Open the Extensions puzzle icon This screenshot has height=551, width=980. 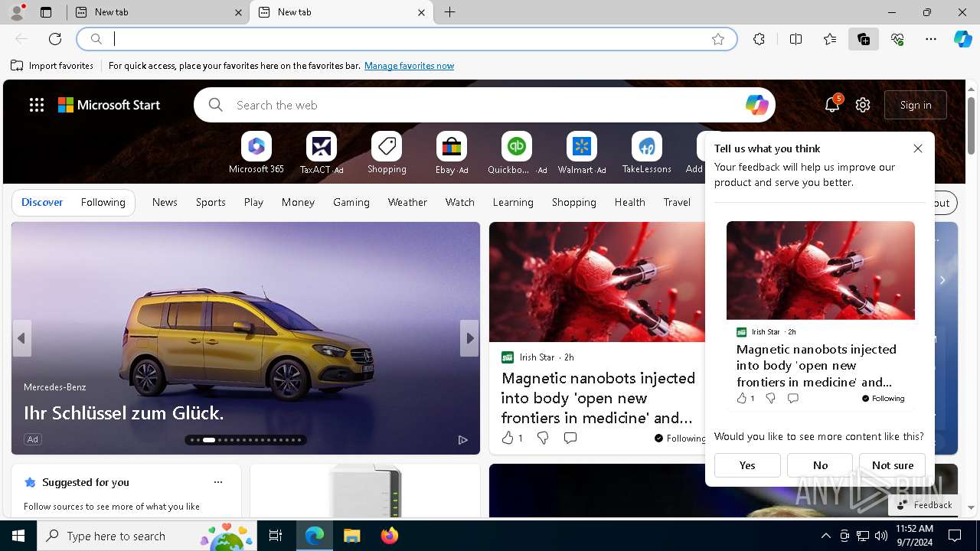pyautogui.click(x=759, y=39)
